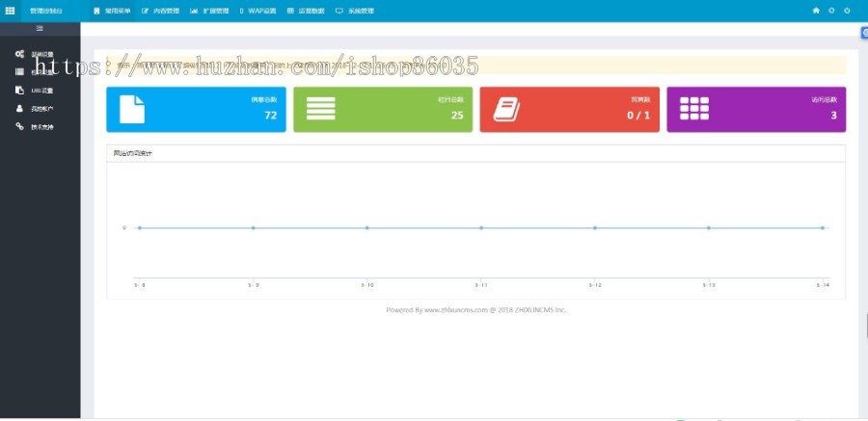Select the chart data point for 5-12
868x421 pixels.
coord(595,227)
